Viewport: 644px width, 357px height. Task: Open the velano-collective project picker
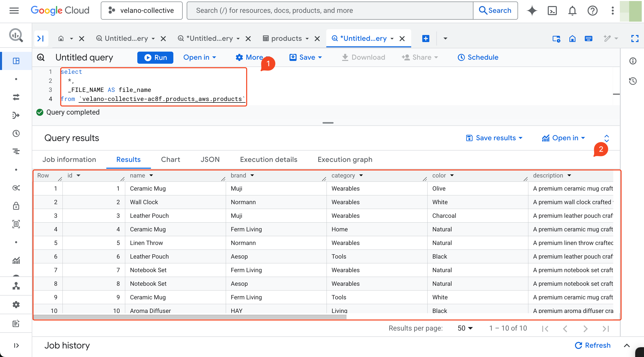142,11
